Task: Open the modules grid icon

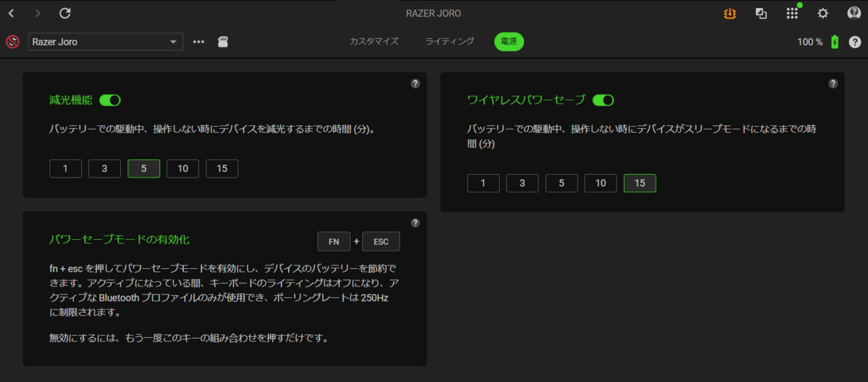Action: pyautogui.click(x=792, y=14)
